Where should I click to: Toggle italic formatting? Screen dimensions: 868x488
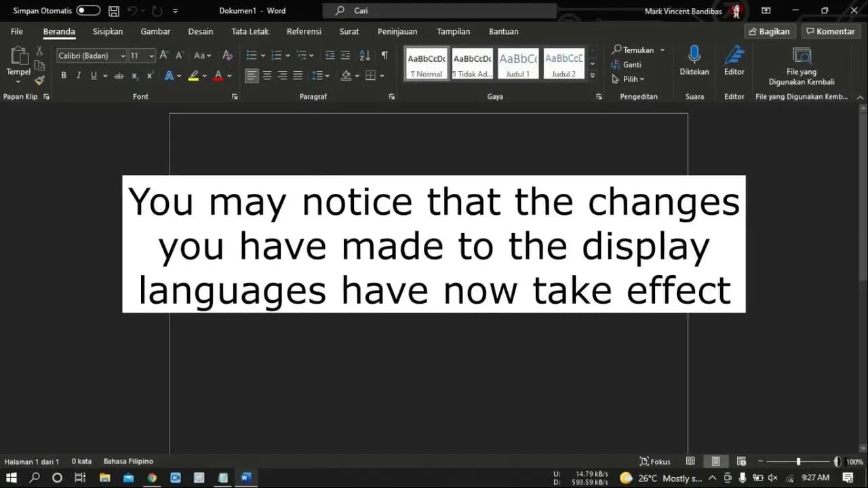coord(79,76)
